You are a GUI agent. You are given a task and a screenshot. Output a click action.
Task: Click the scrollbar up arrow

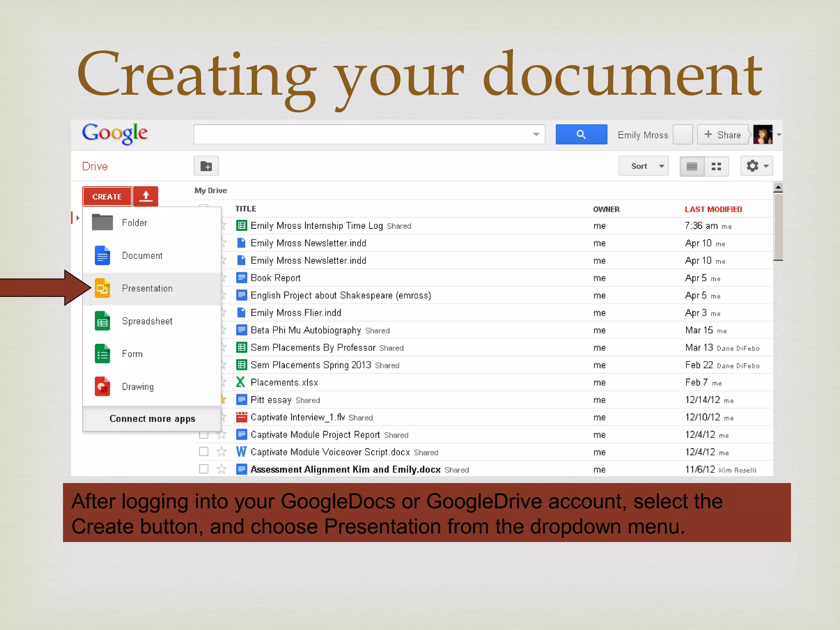point(778,188)
